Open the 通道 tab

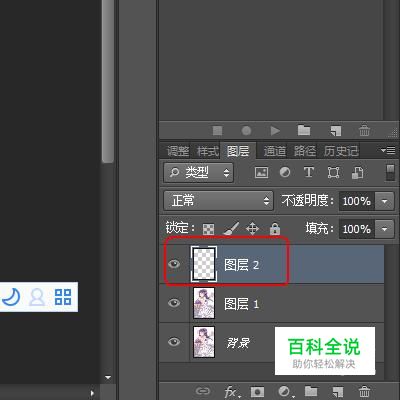(275, 151)
